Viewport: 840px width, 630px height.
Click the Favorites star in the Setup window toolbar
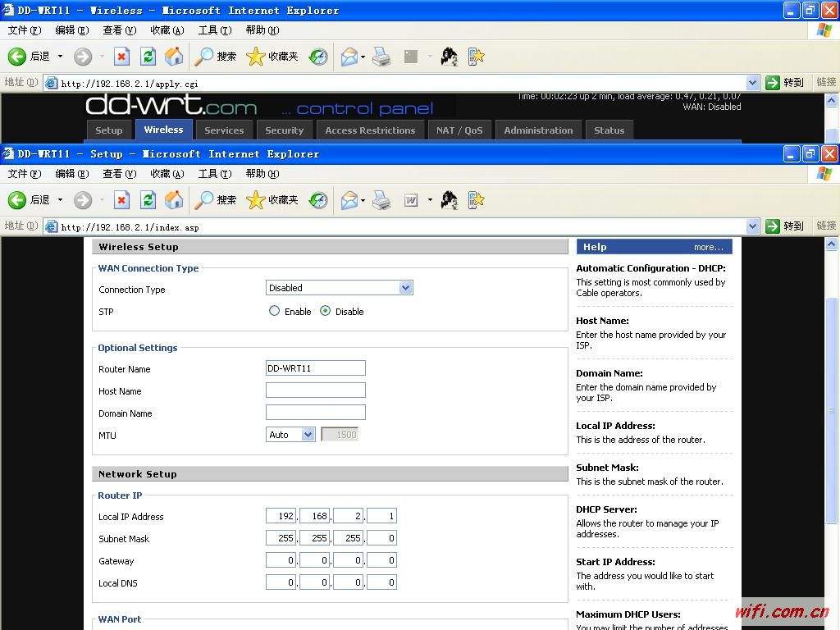[256, 200]
